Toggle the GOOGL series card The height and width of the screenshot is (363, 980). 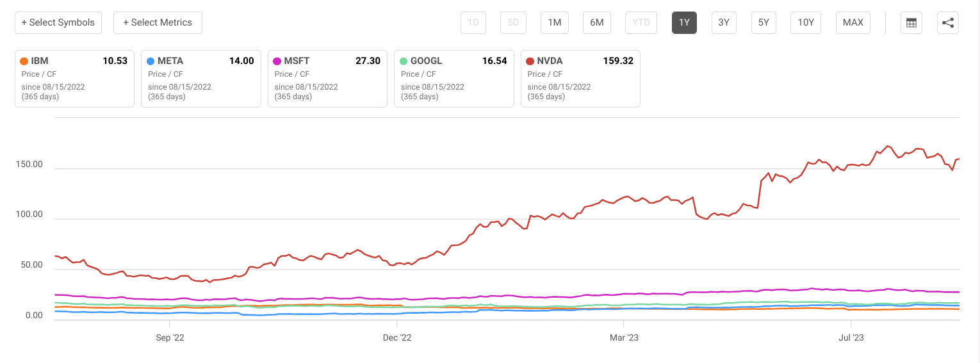point(454,79)
